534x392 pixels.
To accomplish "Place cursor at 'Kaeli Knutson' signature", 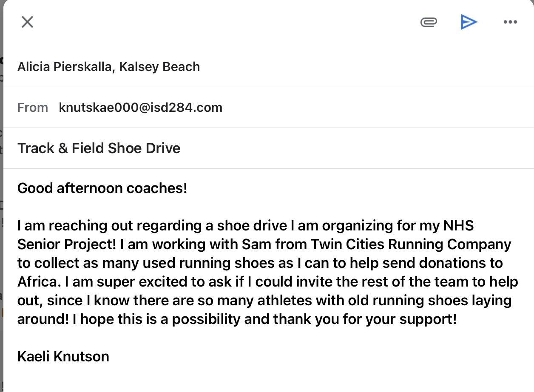I will (63, 357).
